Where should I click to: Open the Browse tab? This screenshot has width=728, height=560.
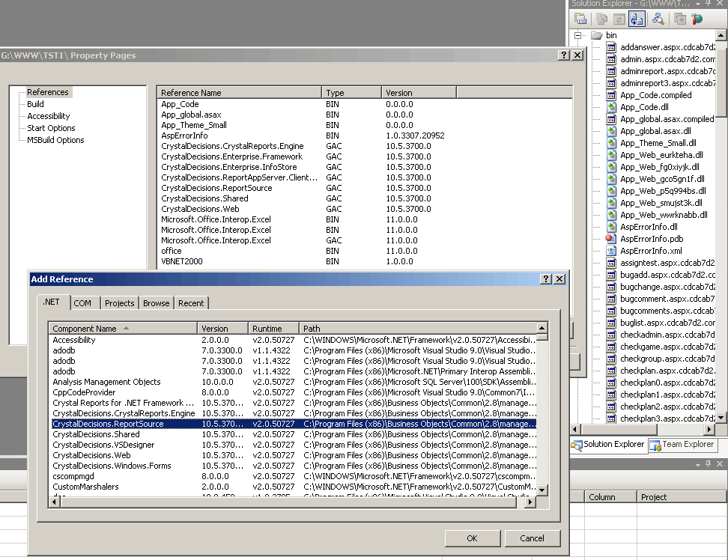[156, 303]
